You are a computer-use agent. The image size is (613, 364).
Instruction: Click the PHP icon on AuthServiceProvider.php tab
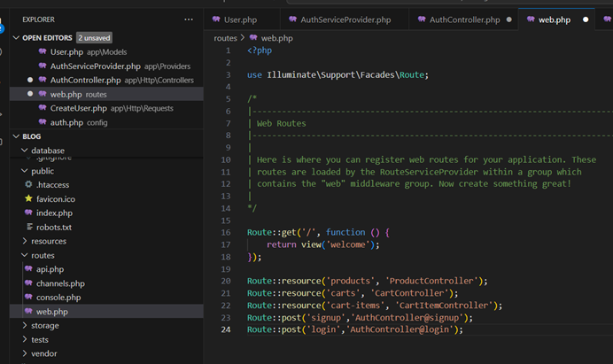pyautogui.click(x=292, y=19)
